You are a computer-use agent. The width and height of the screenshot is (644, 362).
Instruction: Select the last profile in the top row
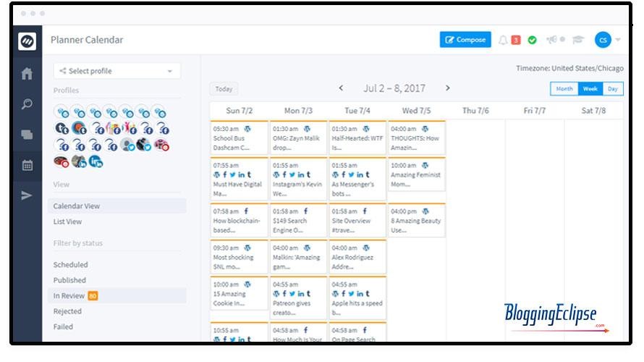point(159,111)
